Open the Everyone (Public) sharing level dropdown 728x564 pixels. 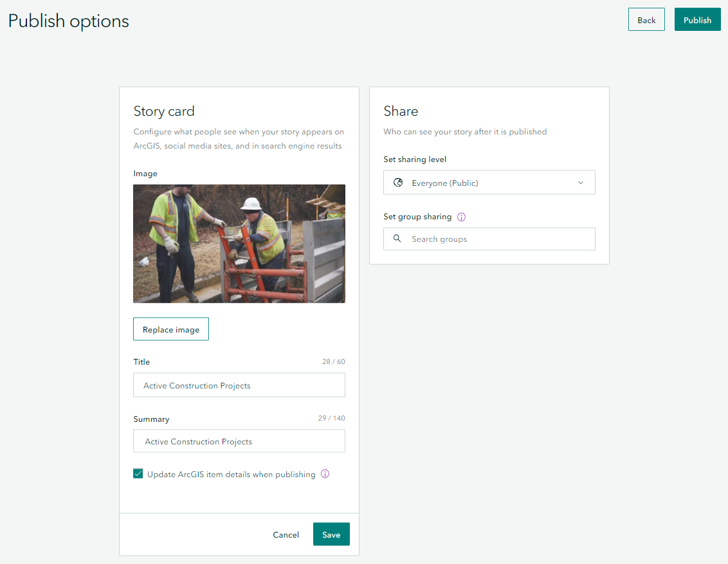pos(489,183)
